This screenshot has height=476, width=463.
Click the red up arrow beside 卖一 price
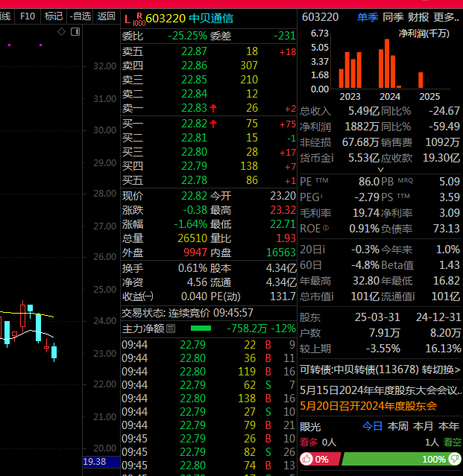coord(213,108)
